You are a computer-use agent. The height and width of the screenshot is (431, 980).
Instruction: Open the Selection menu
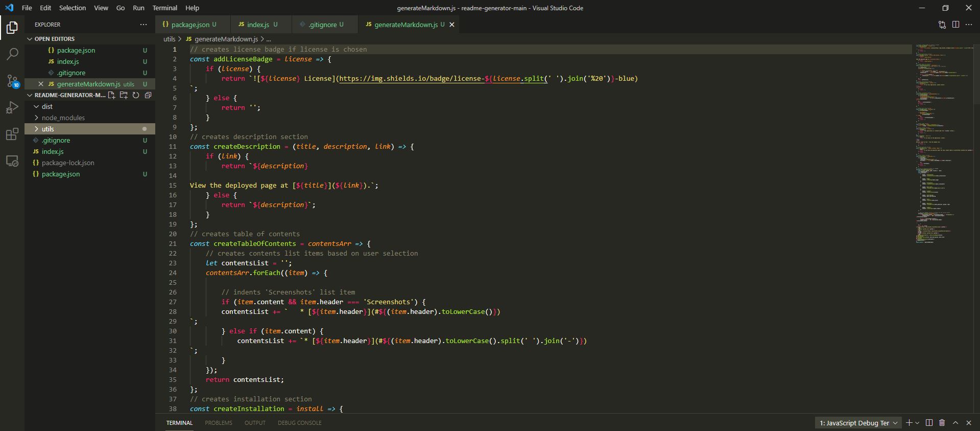(73, 8)
